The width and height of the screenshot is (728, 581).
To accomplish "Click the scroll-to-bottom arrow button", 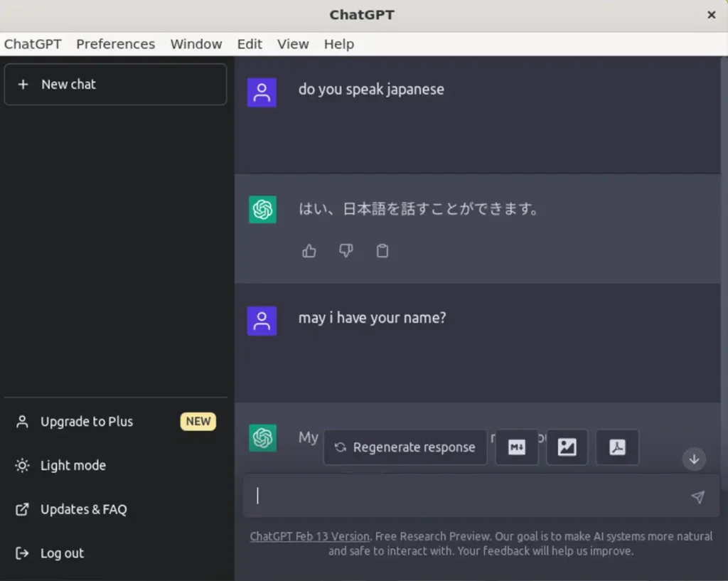I will click(694, 459).
